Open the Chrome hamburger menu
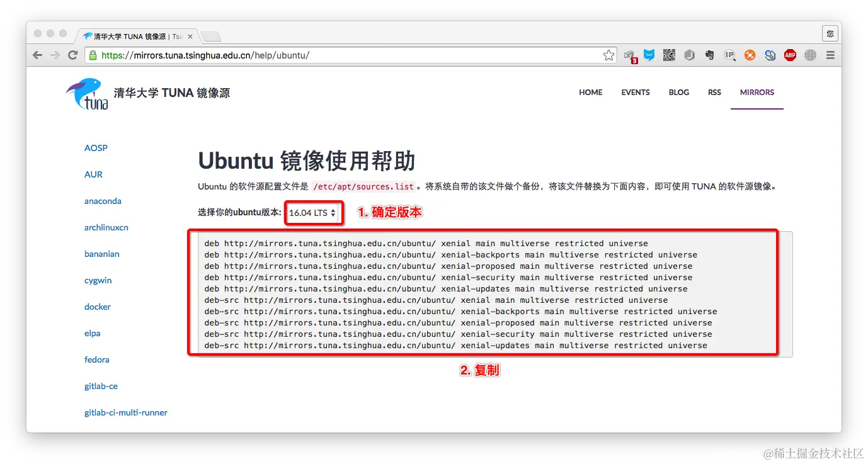This screenshot has width=868, height=464. (x=830, y=55)
